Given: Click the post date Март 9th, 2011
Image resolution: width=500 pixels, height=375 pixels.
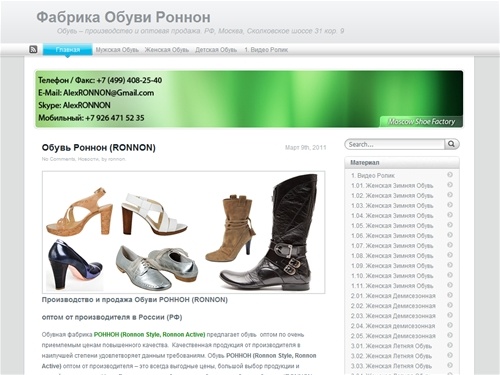Looking at the screenshot, I should click(x=305, y=147).
